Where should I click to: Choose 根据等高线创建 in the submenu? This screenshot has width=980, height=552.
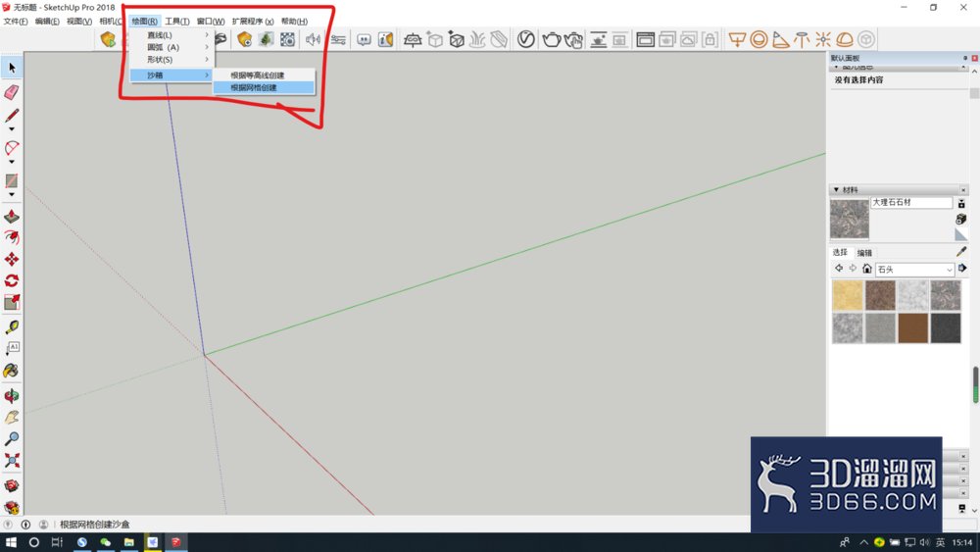pyautogui.click(x=263, y=75)
